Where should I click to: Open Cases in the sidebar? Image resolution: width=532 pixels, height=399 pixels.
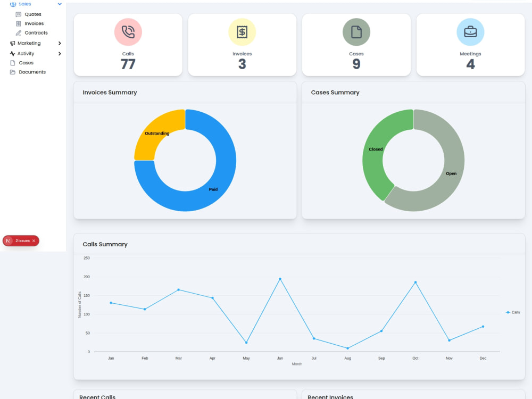tap(26, 63)
